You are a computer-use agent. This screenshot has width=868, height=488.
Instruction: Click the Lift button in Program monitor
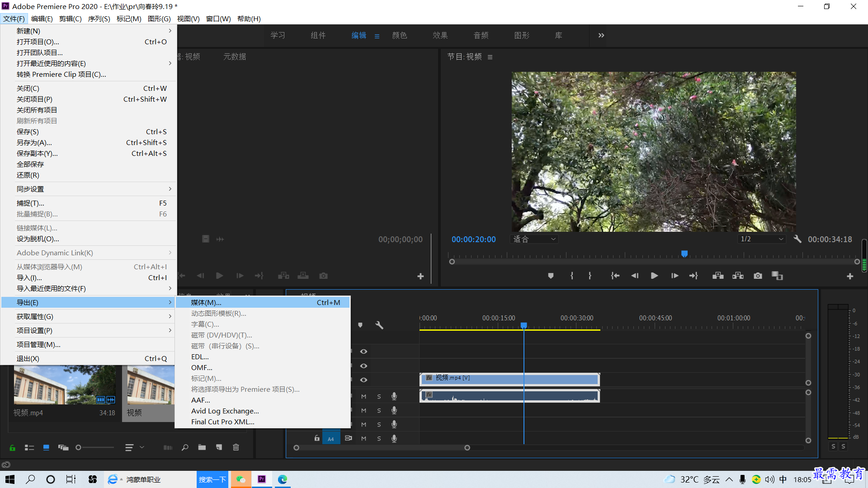point(718,276)
